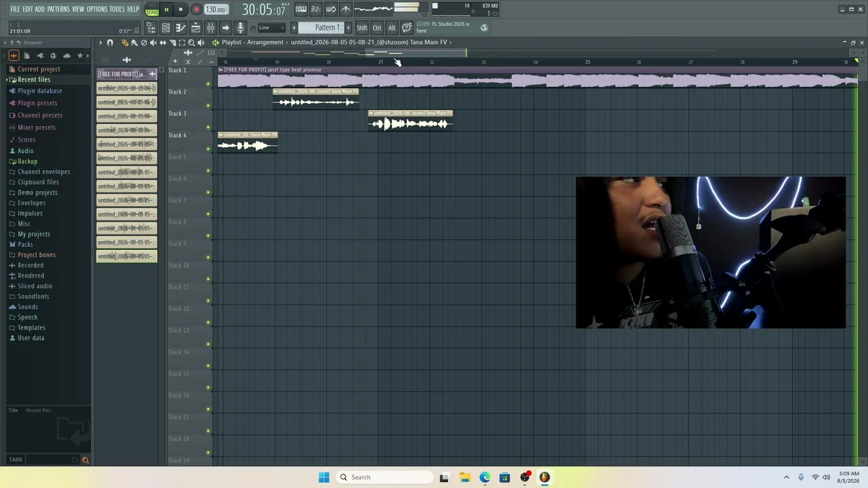This screenshot has width=868, height=488.
Task: Open the EDIT menu
Action: [x=28, y=9]
